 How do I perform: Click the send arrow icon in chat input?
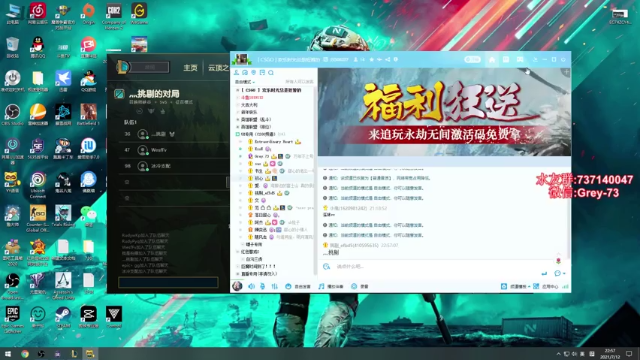click(544, 273)
